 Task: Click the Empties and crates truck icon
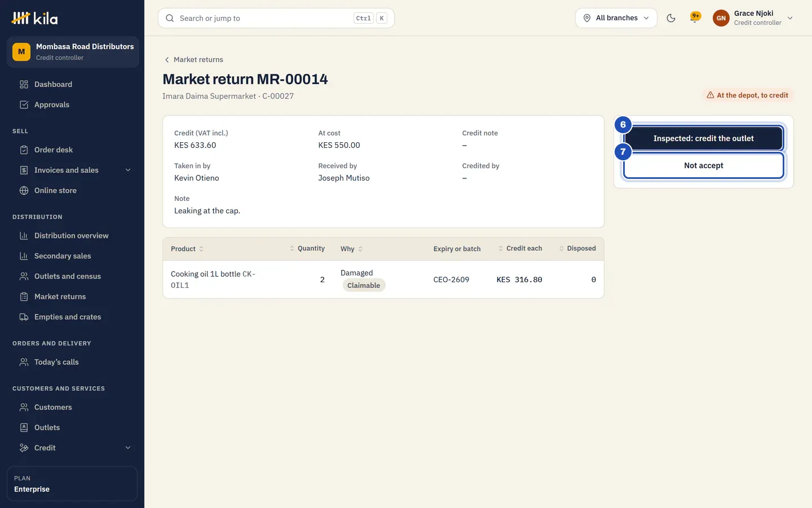coord(24,317)
